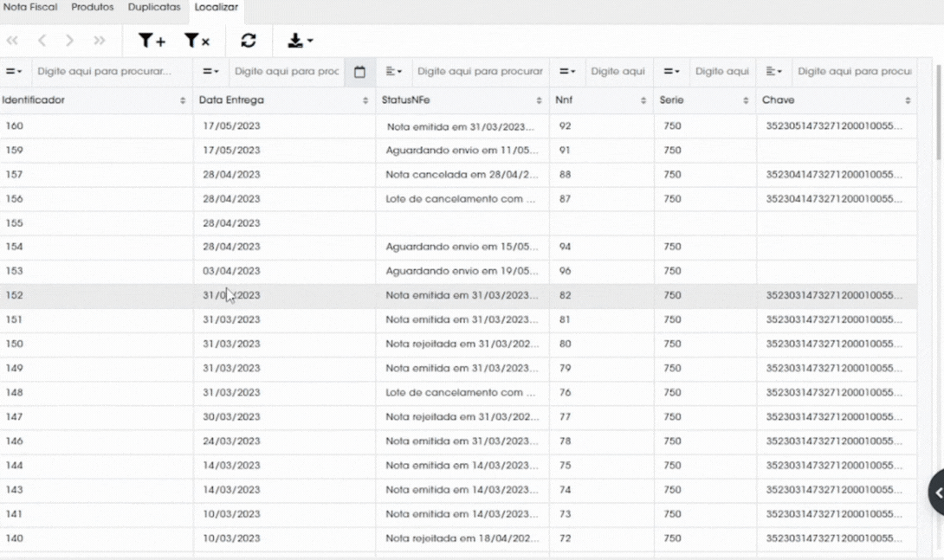Switch to Duplicatas tab
The width and height of the screenshot is (944, 560).
[154, 7]
